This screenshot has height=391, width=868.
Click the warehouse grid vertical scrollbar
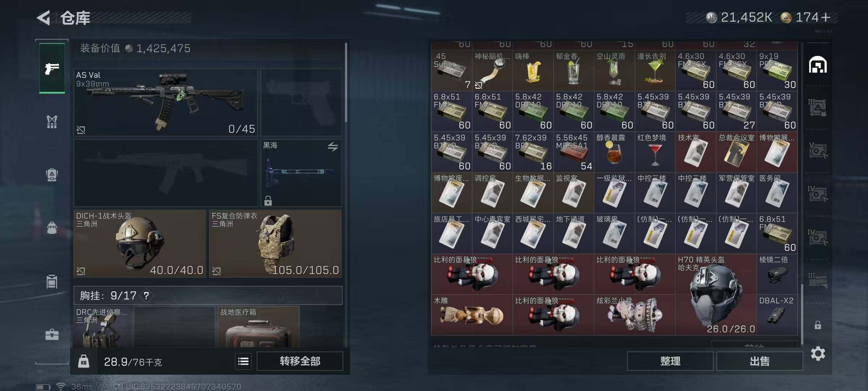(x=802, y=194)
